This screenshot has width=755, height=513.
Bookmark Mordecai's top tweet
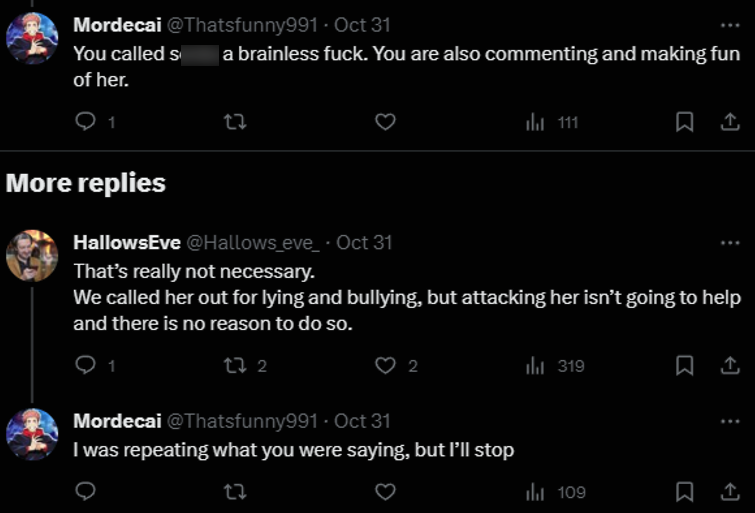[685, 122]
